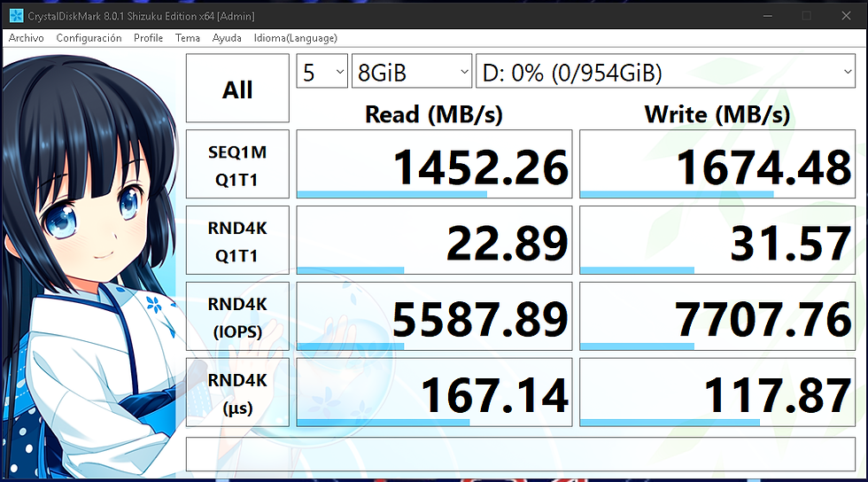
Task: Click the All benchmark button
Action: (x=237, y=88)
